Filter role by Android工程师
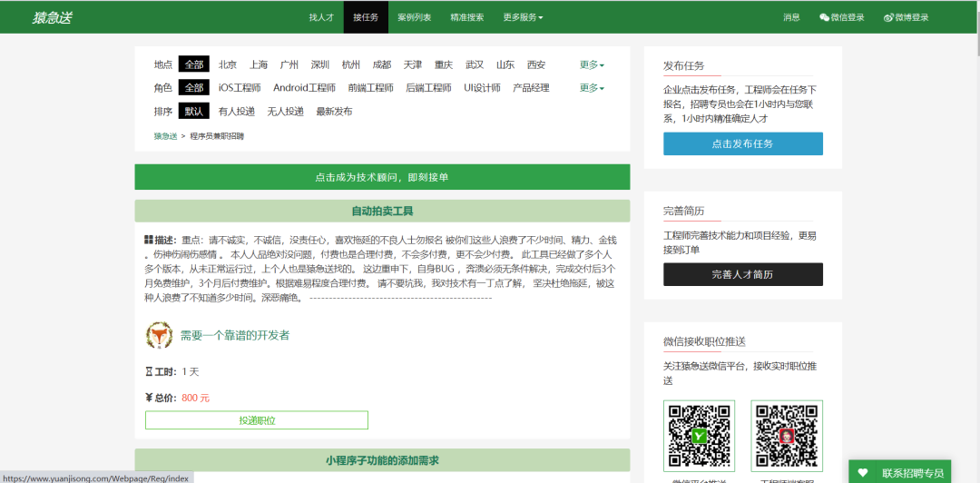The height and width of the screenshot is (483, 980). point(304,87)
